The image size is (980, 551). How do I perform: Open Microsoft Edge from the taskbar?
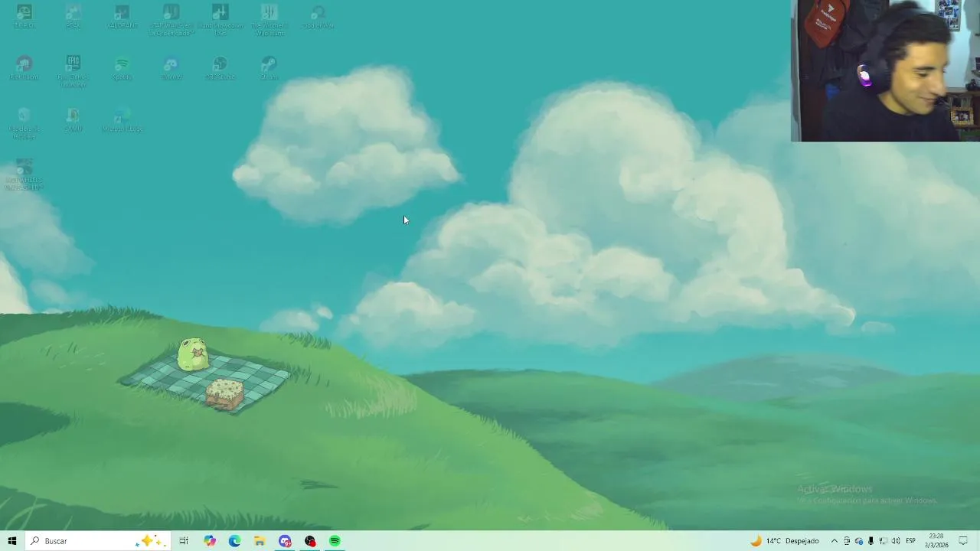point(234,541)
